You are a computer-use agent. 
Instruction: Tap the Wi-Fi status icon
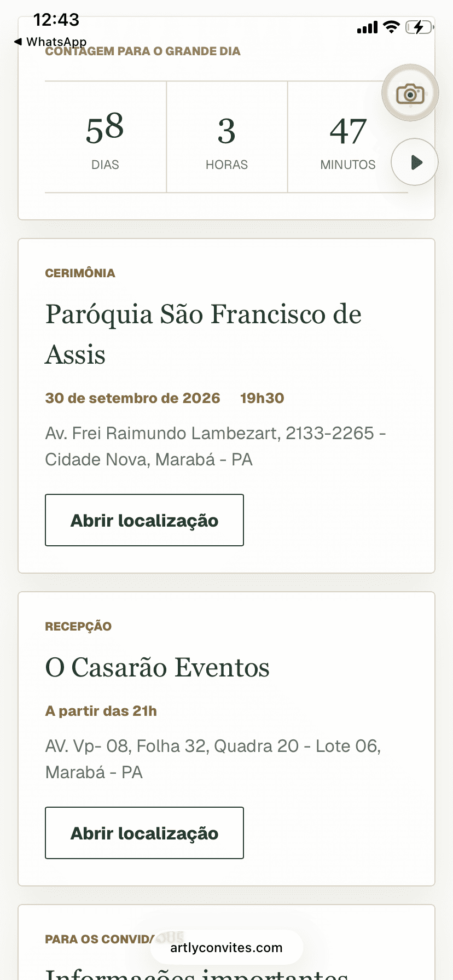pyautogui.click(x=391, y=27)
